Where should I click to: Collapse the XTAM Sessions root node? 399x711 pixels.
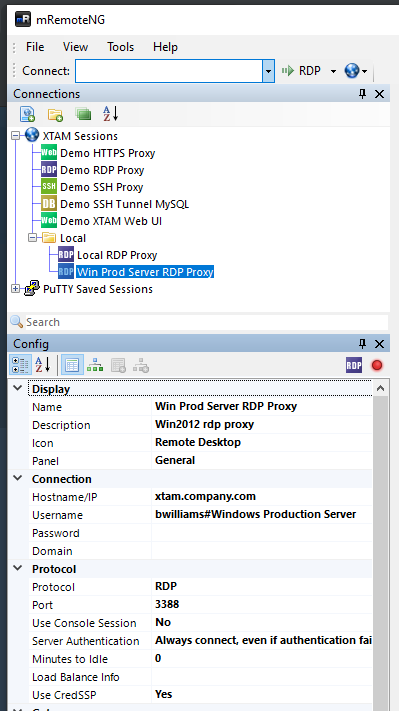pyautogui.click(x=16, y=135)
